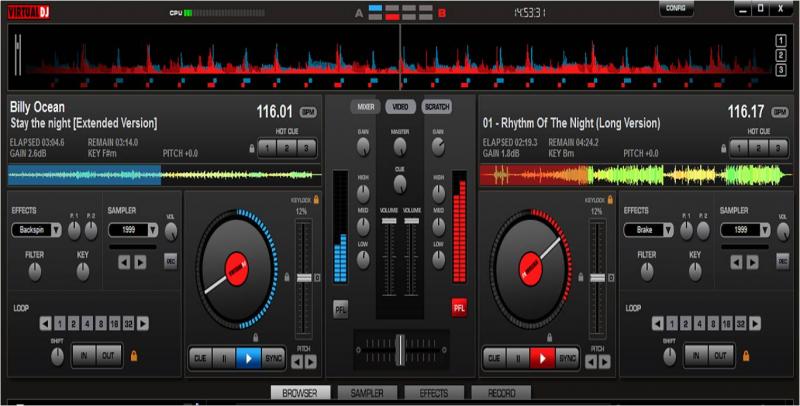
Task: Switch to the VIDEO panel
Action: coord(400,107)
